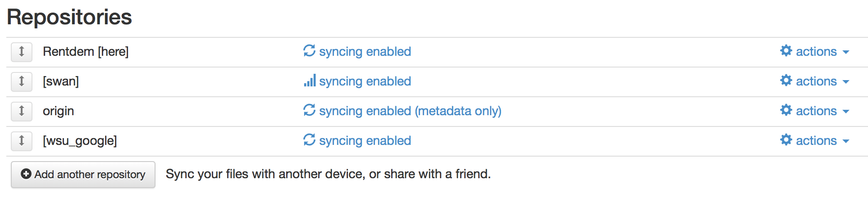Click the gear icon on Rentdem row

[786, 51]
